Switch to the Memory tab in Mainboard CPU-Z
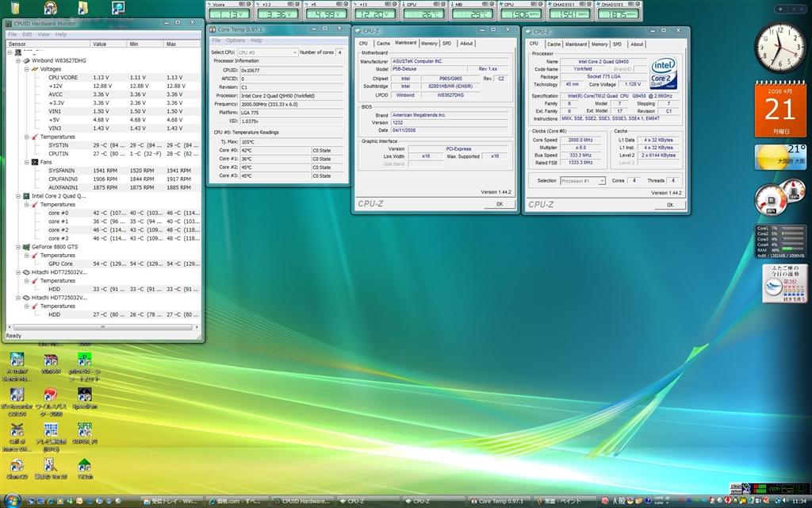Viewport: 812px width, 508px height. (428, 44)
